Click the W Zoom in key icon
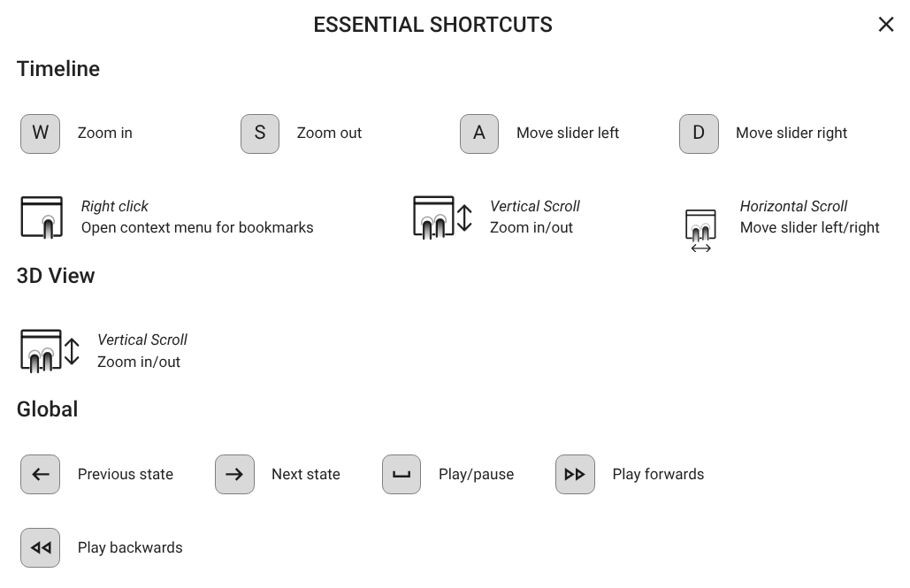The image size is (910, 588). (40, 134)
